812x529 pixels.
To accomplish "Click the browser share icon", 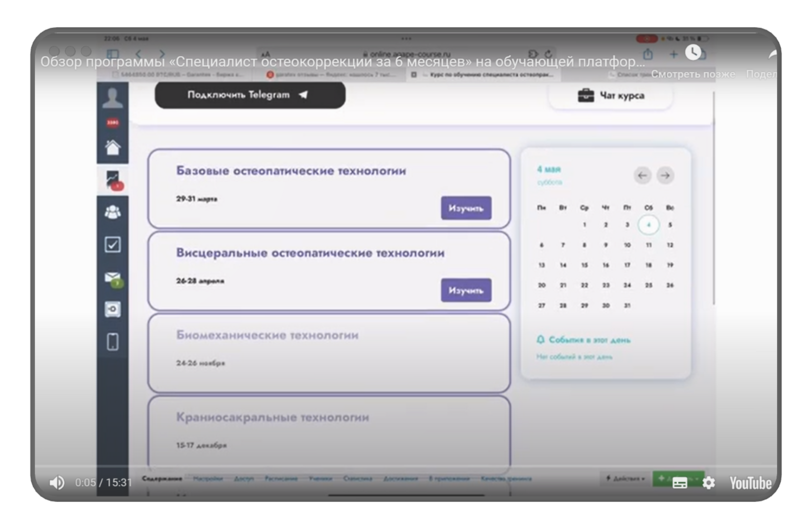I will [x=648, y=54].
